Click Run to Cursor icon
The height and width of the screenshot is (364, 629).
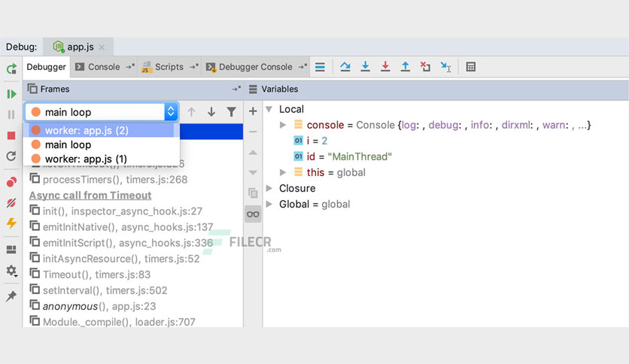445,67
